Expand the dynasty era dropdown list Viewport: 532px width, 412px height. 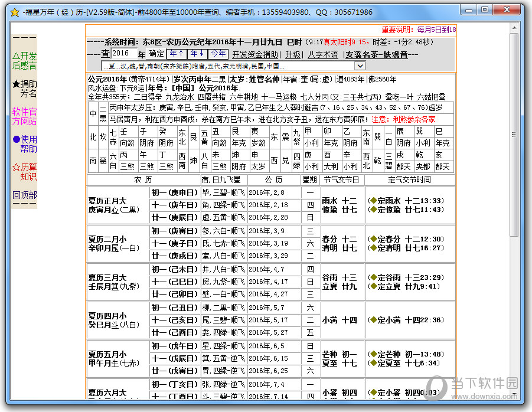click(360, 66)
